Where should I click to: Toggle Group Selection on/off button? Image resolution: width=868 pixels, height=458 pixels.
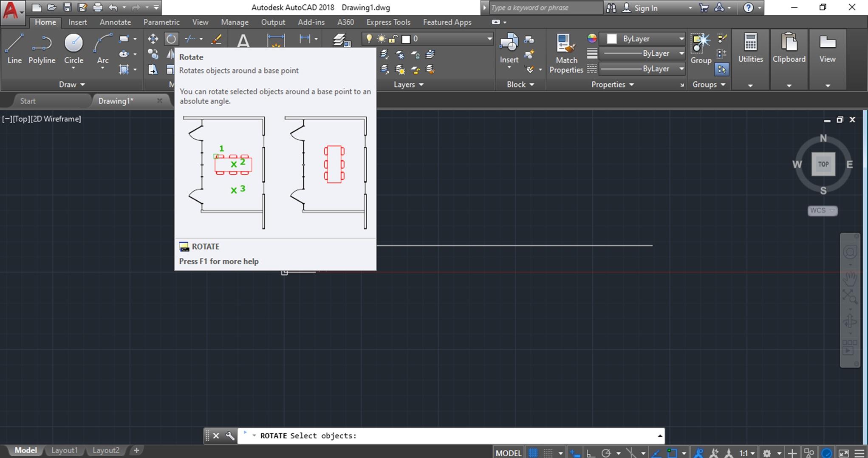point(722,69)
